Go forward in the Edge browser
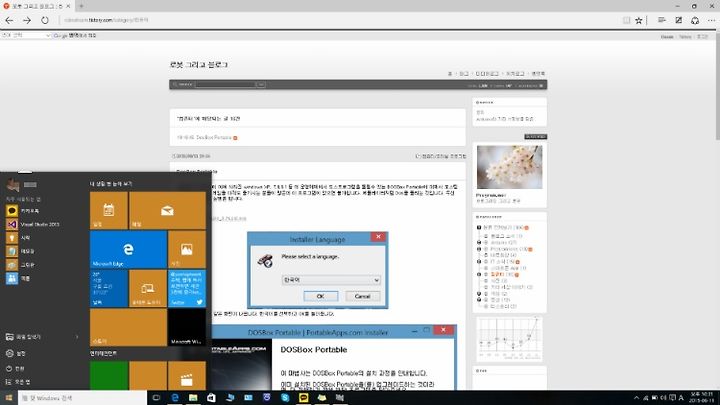 tap(27, 20)
